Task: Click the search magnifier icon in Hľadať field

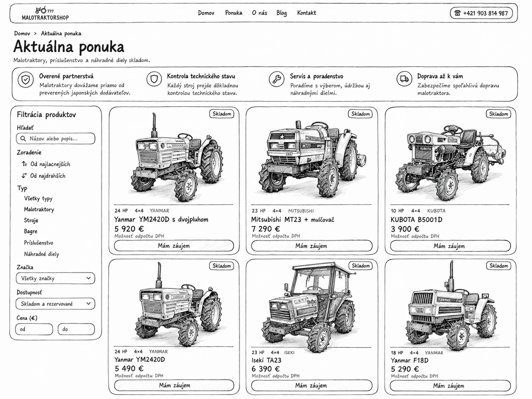Action: [x=23, y=139]
